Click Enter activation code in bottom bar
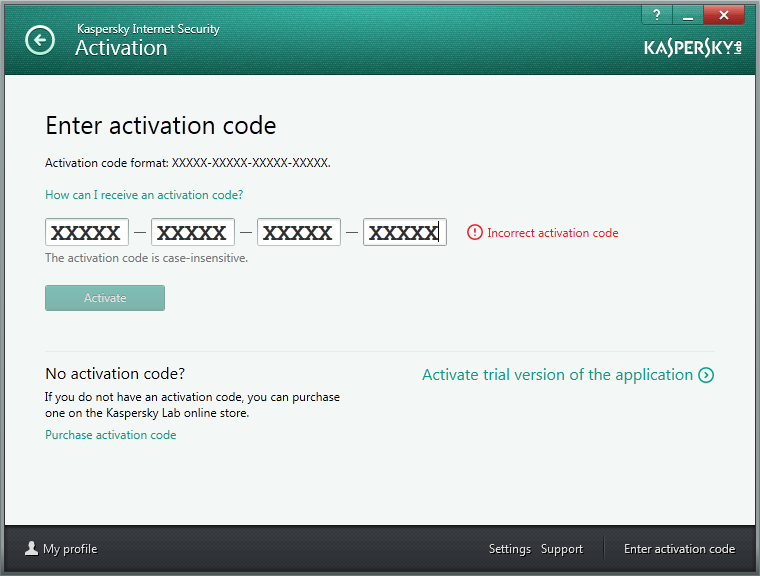The height and width of the screenshot is (576, 760). tap(680, 549)
